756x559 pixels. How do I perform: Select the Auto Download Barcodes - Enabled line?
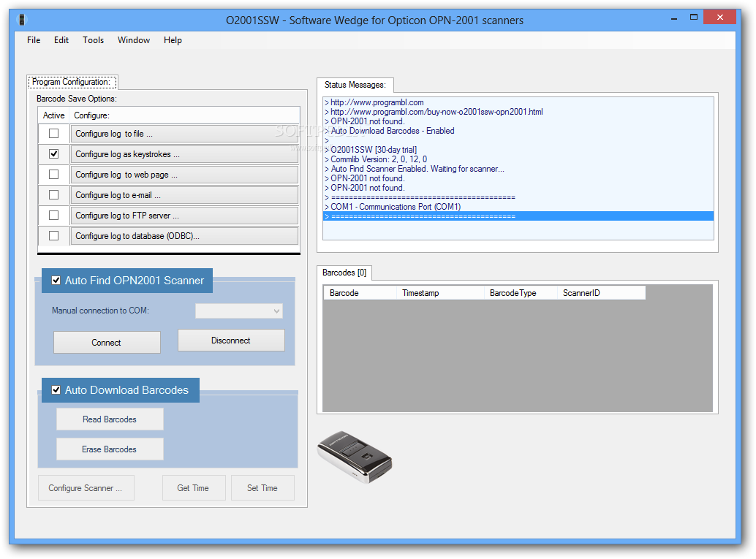[518, 131]
